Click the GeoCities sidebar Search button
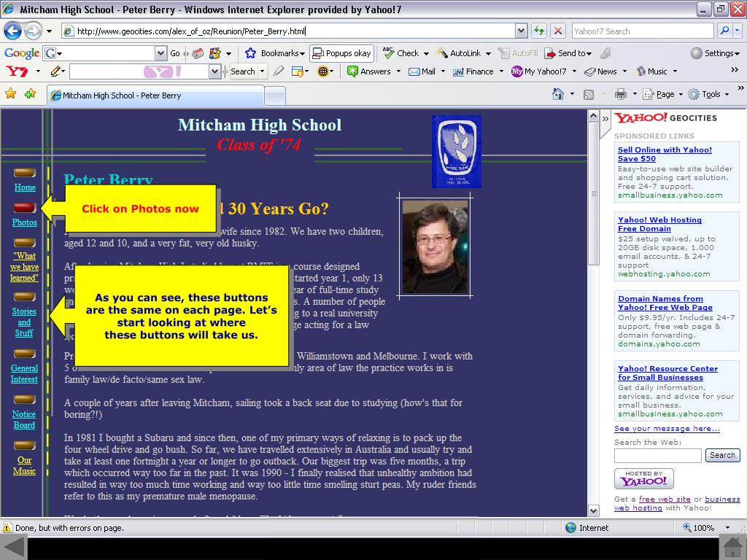Screen dimensions: 747x560 click(722, 455)
